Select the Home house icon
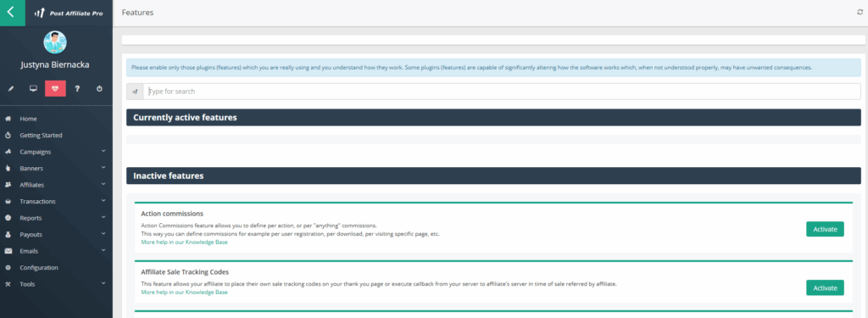This screenshot has width=868, height=318. [x=8, y=119]
